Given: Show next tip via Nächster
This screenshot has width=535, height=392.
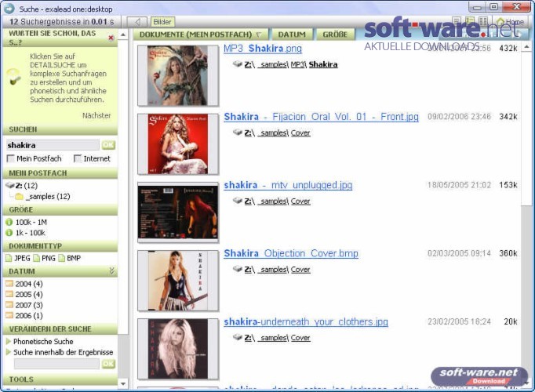Looking at the screenshot, I should coord(96,115).
